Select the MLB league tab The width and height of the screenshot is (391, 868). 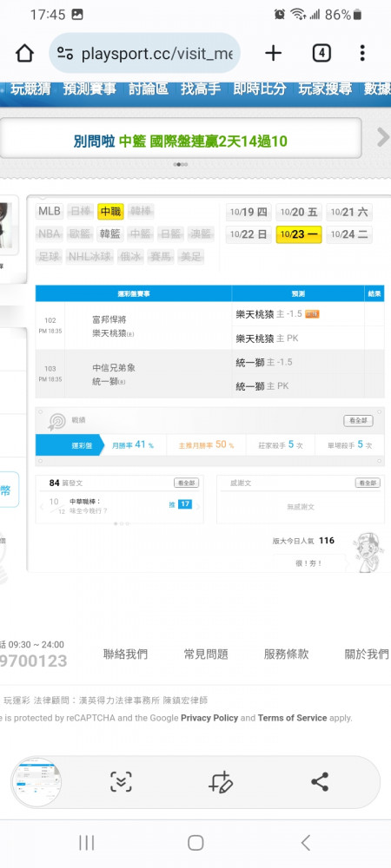[50, 212]
